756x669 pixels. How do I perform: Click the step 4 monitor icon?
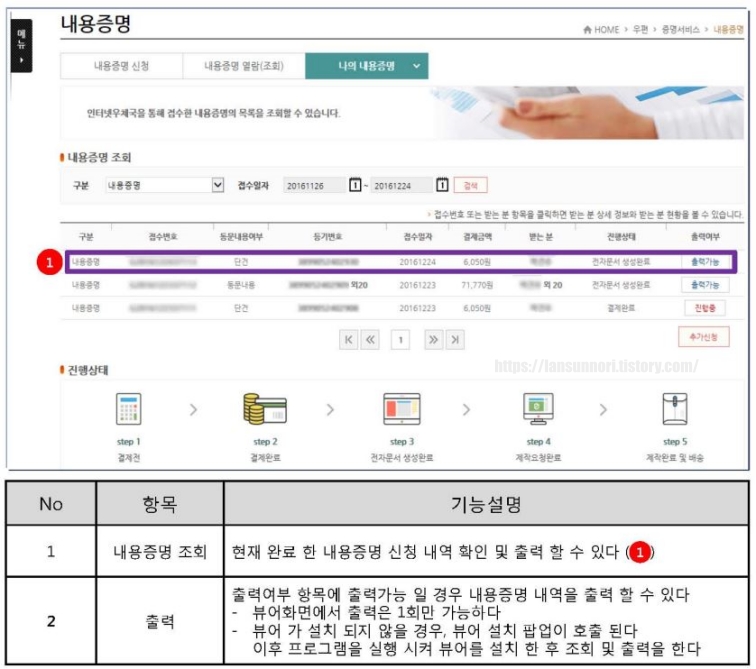538,409
